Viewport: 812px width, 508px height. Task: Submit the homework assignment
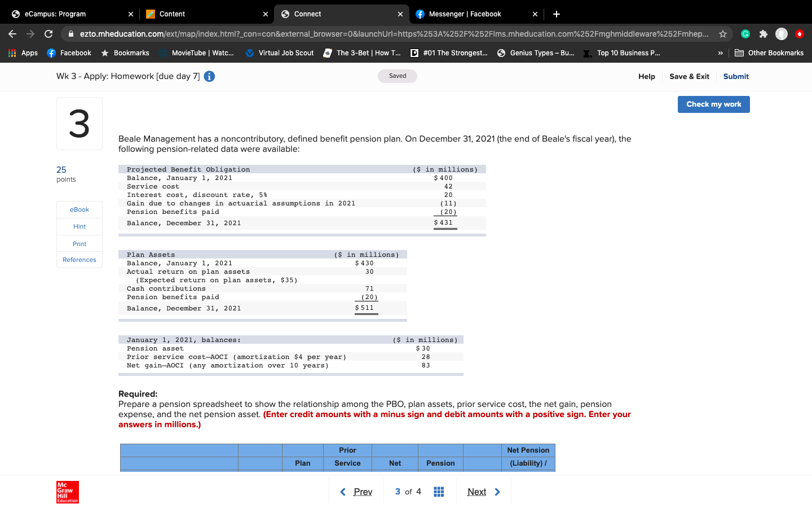click(x=736, y=76)
